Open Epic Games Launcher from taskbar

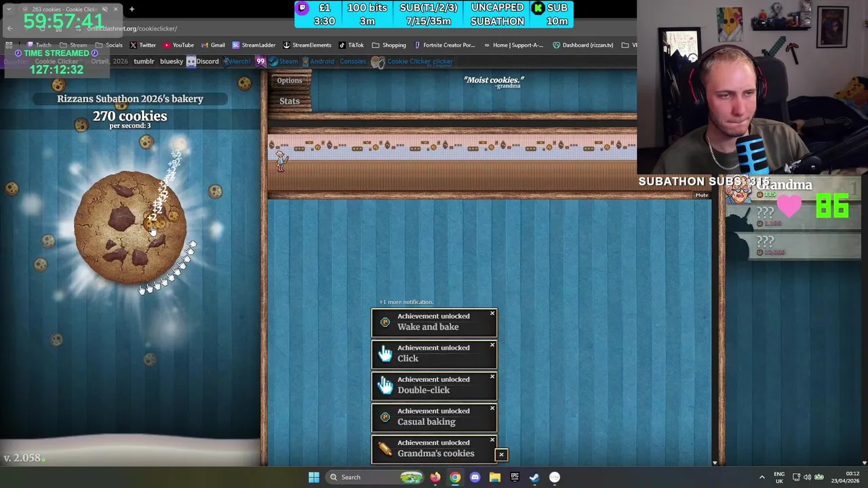tap(515, 477)
